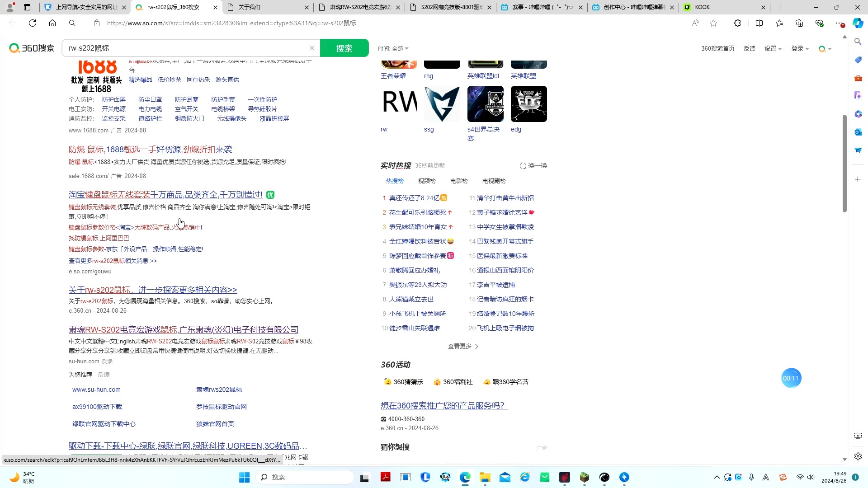The height and width of the screenshot is (488, 868).
Task: Switch to 上网导航 browser tab
Action: tap(86, 7)
